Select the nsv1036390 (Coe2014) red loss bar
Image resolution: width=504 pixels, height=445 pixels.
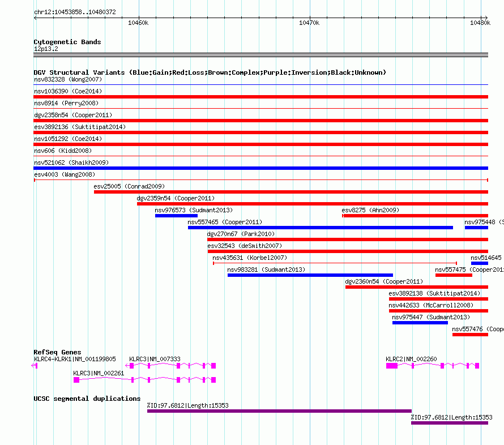(260, 97)
